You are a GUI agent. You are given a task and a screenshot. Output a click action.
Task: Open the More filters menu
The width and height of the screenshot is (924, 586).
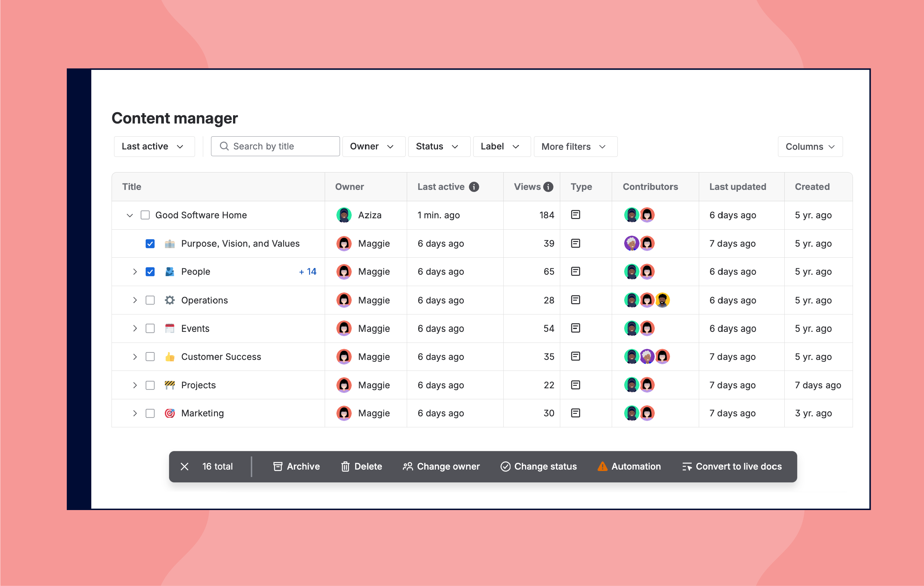pos(575,147)
